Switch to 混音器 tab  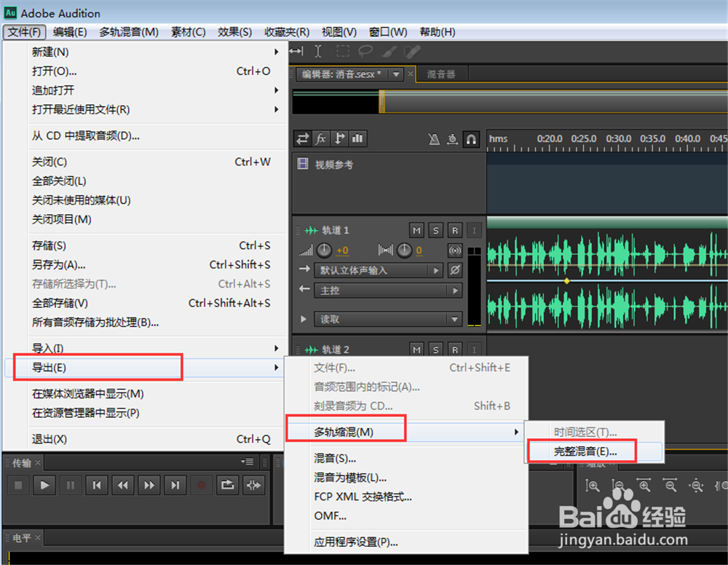tap(441, 74)
